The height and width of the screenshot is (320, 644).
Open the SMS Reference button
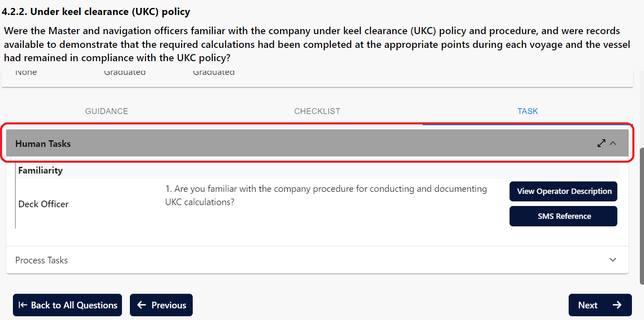coord(563,216)
